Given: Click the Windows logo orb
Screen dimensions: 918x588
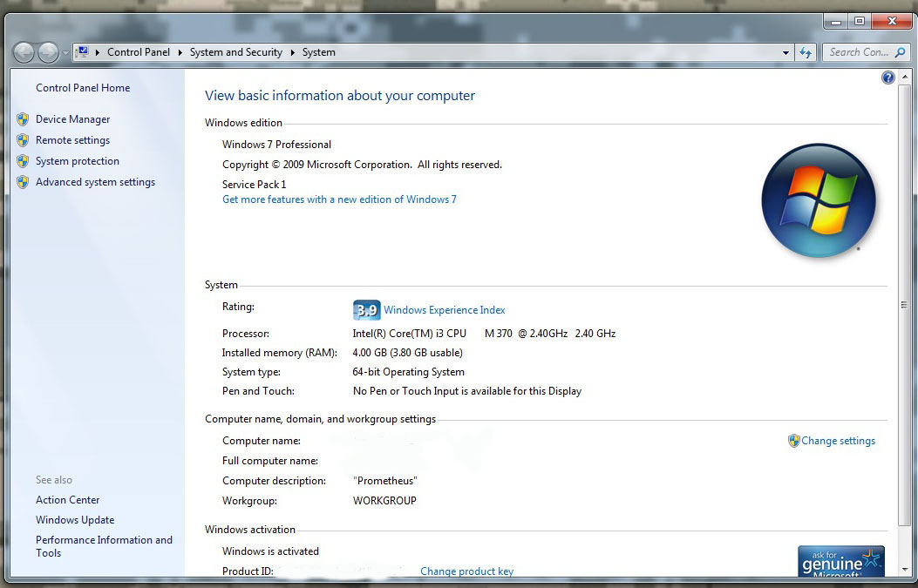Looking at the screenshot, I should coord(819,200).
